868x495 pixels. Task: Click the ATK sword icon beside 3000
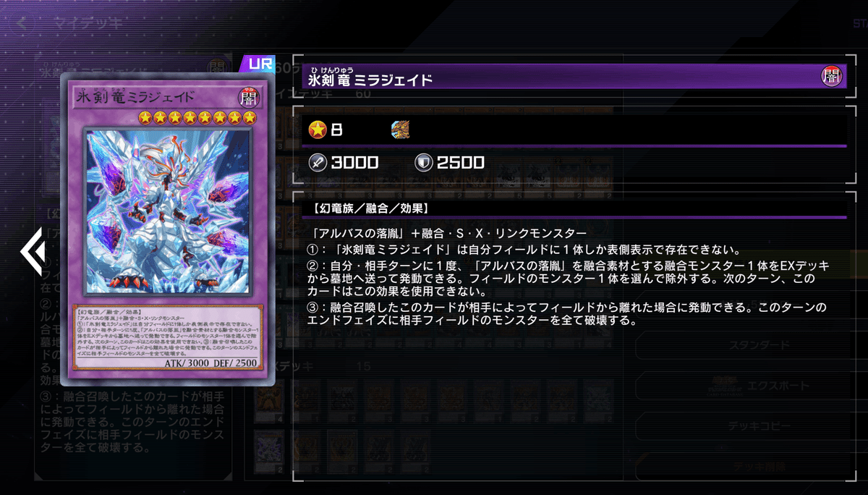316,162
